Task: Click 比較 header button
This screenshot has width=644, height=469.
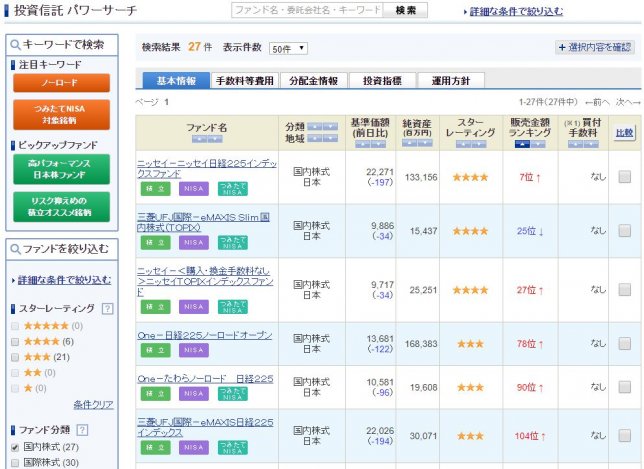Action: coord(624,133)
